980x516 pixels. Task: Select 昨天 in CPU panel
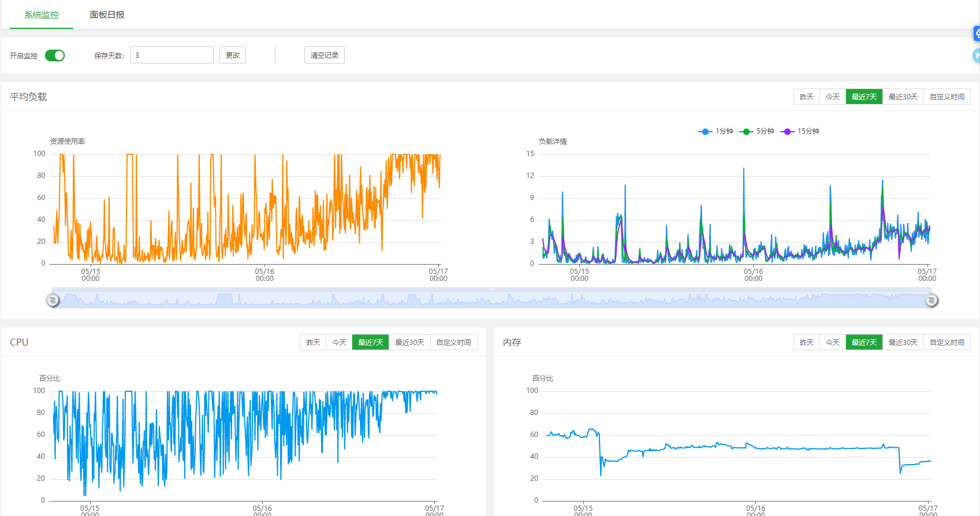313,342
